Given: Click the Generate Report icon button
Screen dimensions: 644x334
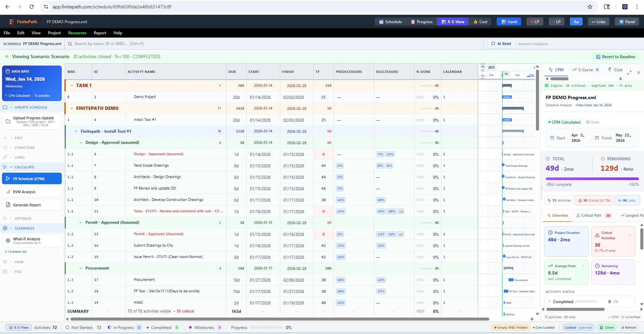Looking at the screenshot, I should [x=8, y=205].
